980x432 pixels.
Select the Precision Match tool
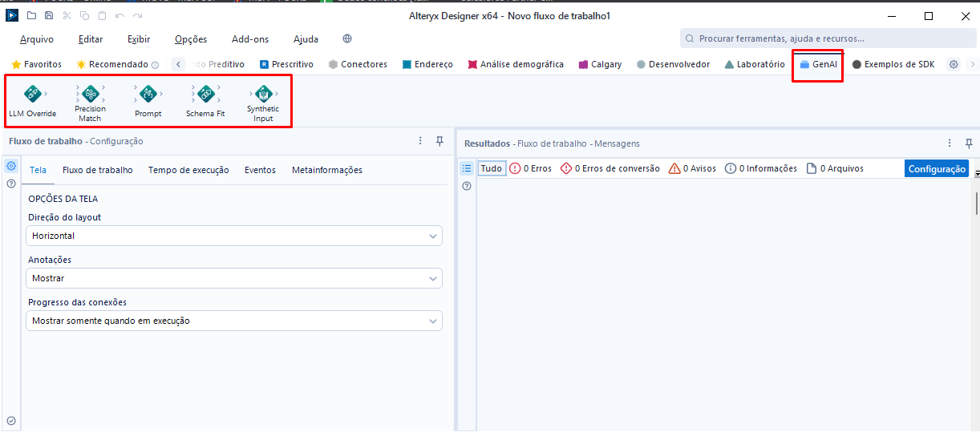(90, 95)
